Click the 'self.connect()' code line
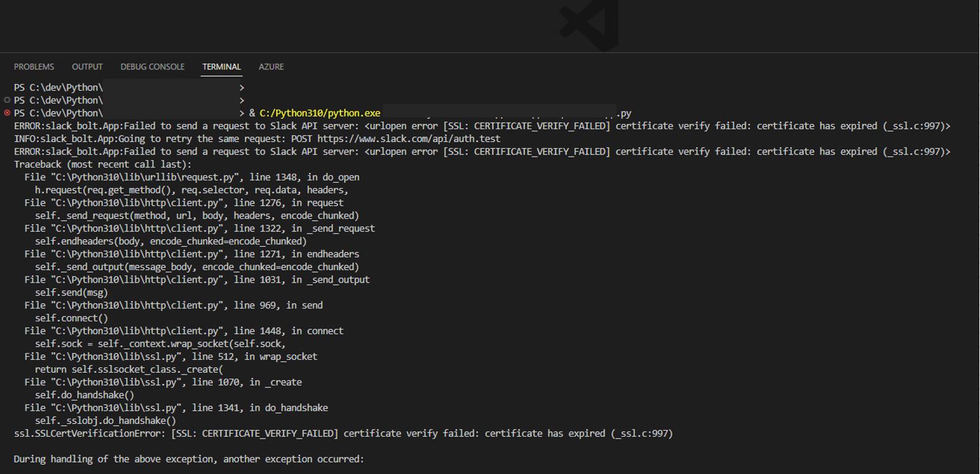 71,319
